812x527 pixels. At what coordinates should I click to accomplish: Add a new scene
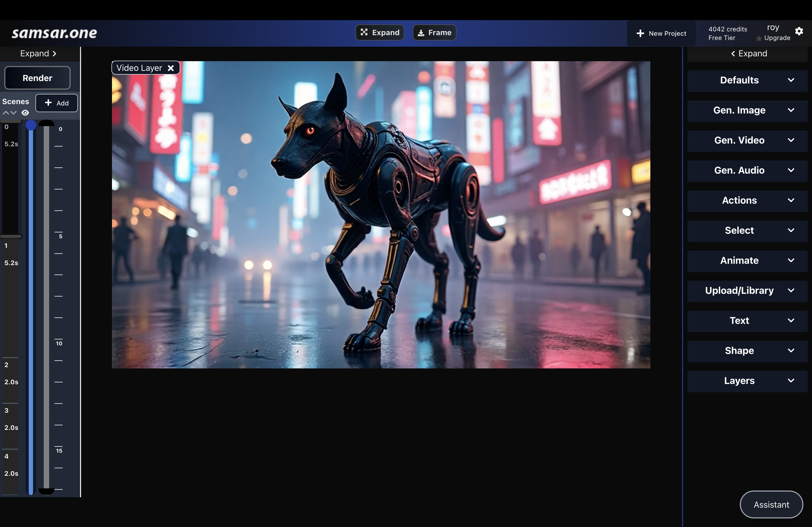pyautogui.click(x=57, y=103)
